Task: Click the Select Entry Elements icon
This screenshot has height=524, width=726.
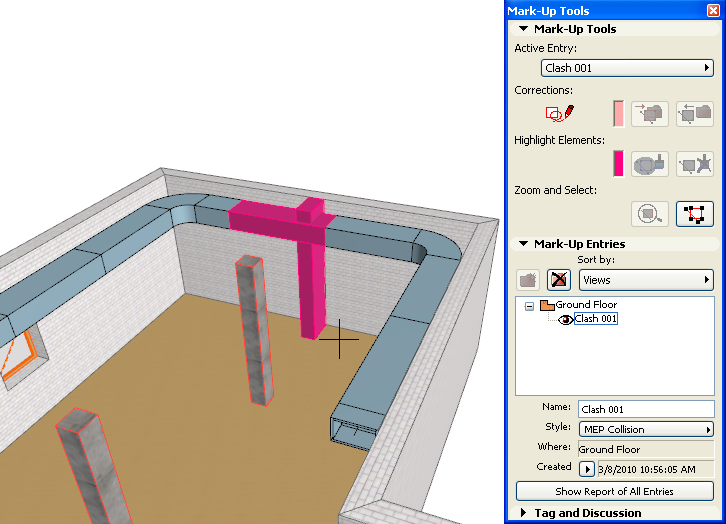Action: coord(695,214)
